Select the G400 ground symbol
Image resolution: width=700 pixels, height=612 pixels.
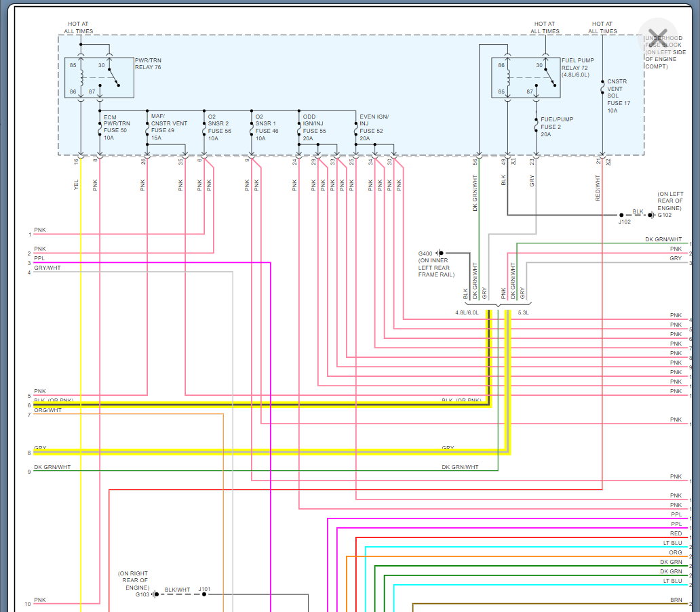tap(440, 253)
